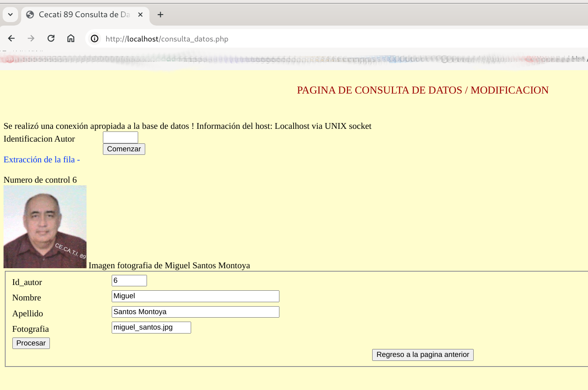This screenshot has width=588, height=390.
Task: Click the Nombre field with Miguel
Action: pos(195,296)
